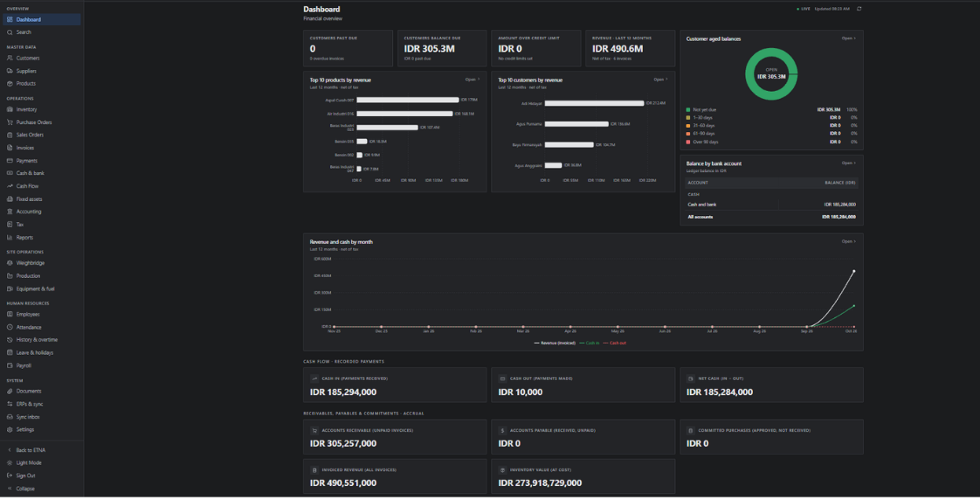The height and width of the screenshot is (500, 980).
Task: Refresh the dashboard with the reload icon
Action: [859, 9]
